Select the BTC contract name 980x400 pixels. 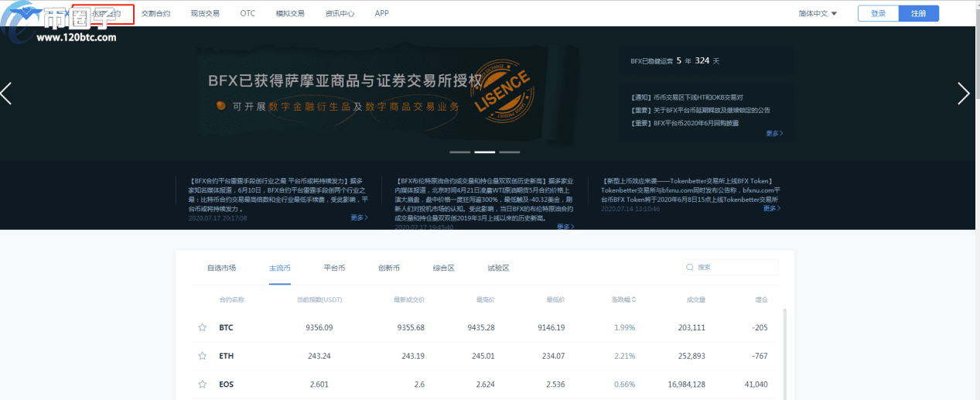pos(226,327)
